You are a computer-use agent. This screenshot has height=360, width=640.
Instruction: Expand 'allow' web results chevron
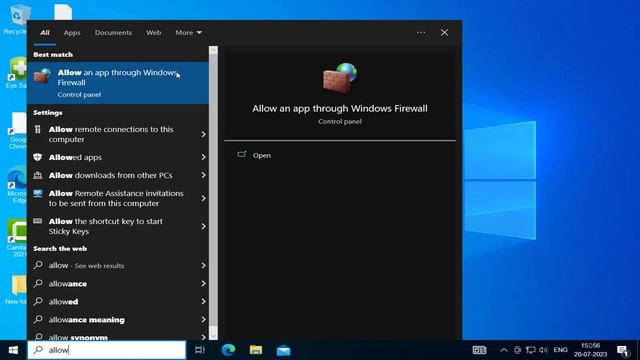[x=203, y=265]
